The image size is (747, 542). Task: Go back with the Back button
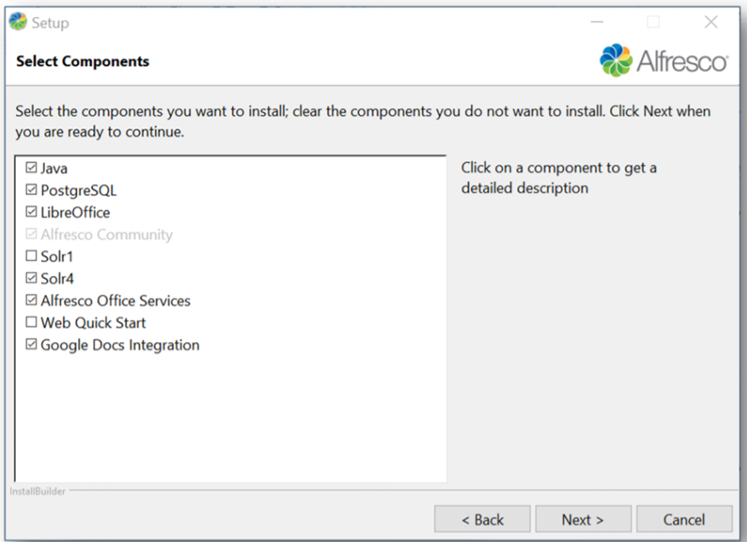click(482, 519)
